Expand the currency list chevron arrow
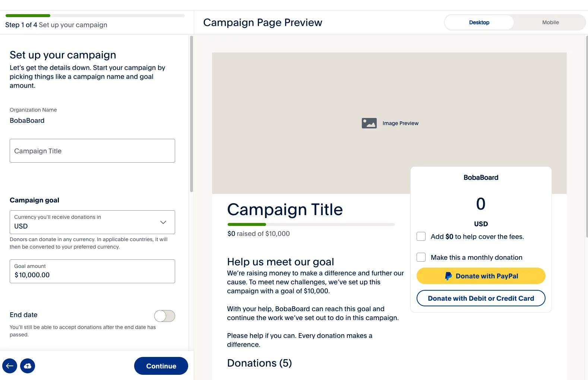 pyautogui.click(x=163, y=222)
